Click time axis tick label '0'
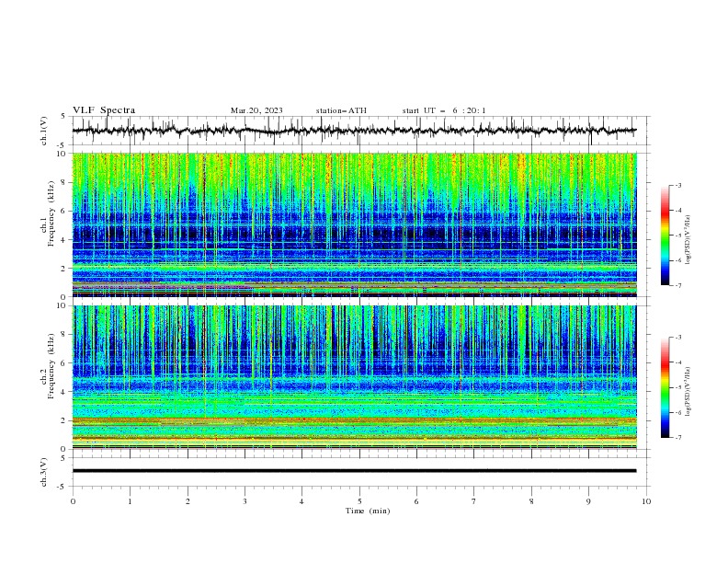This screenshot has width=728, height=563. point(73,501)
